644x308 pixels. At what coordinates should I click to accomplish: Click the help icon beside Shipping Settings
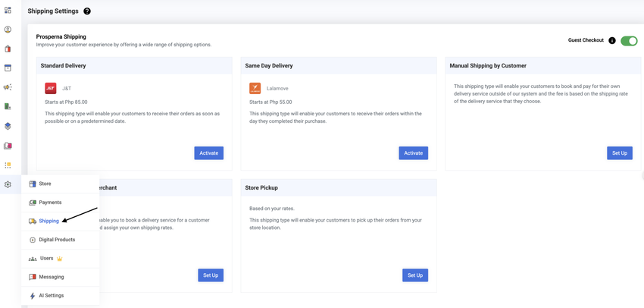coord(87,11)
